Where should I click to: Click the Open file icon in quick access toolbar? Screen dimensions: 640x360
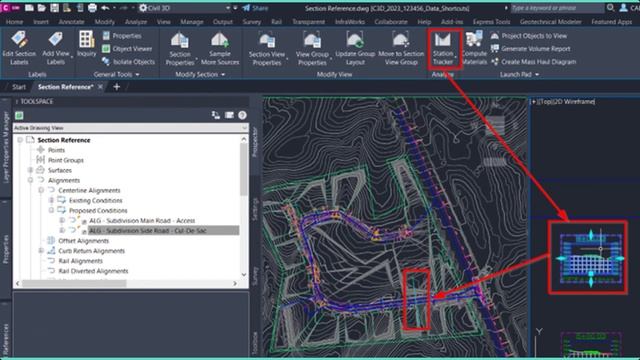[42, 8]
